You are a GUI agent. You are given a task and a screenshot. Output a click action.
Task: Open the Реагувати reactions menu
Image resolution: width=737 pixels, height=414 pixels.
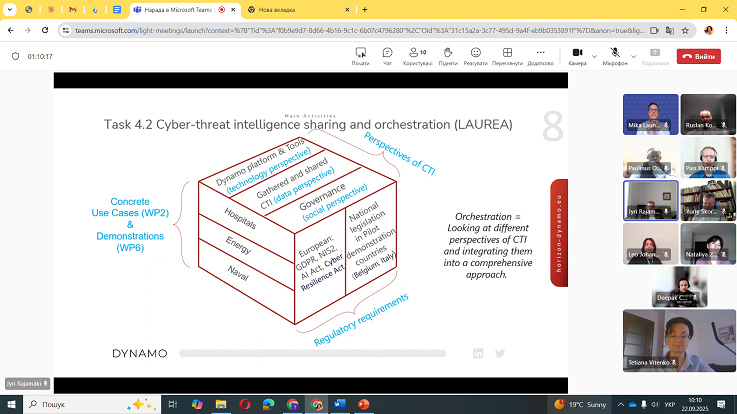(x=476, y=55)
